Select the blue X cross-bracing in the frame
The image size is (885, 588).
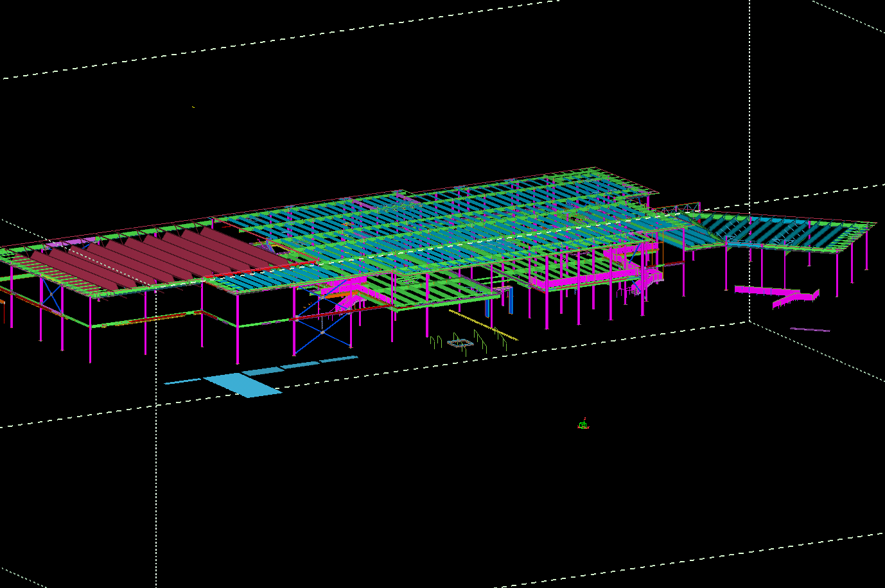click(x=322, y=332)
